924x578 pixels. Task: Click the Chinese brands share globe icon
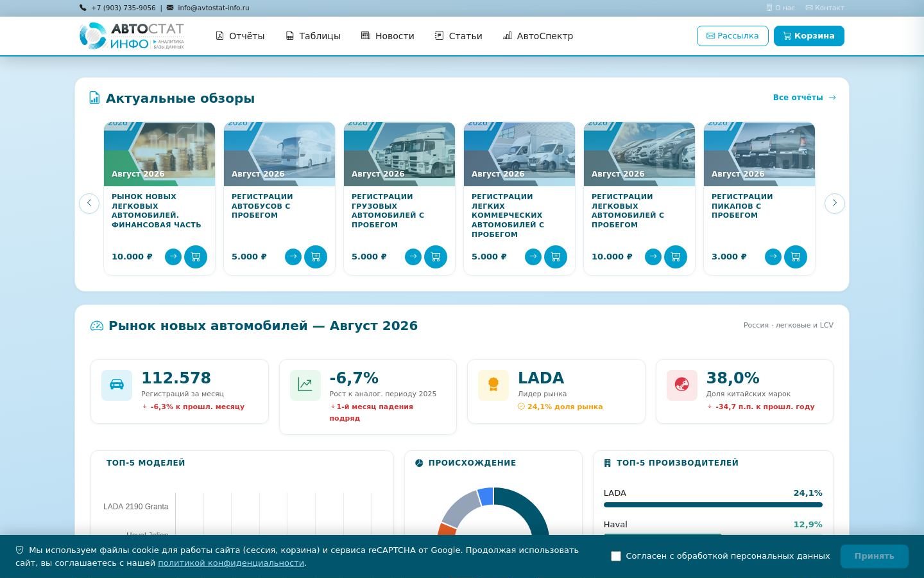(x=682, y=385)
